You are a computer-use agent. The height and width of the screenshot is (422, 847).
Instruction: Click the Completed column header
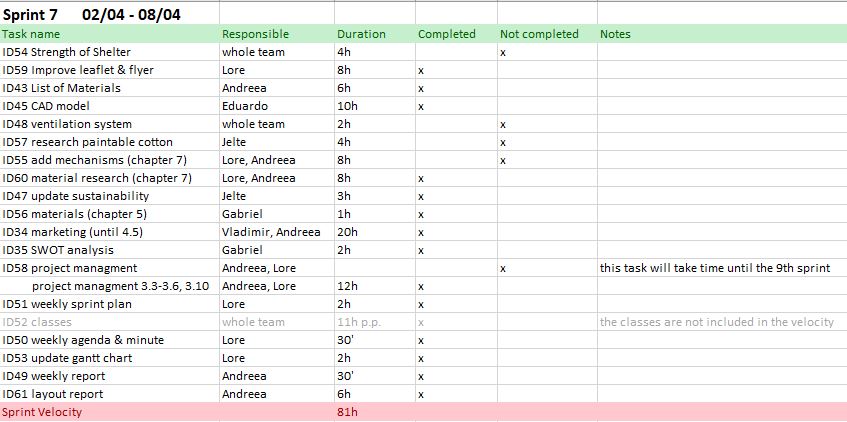[456, 34]
